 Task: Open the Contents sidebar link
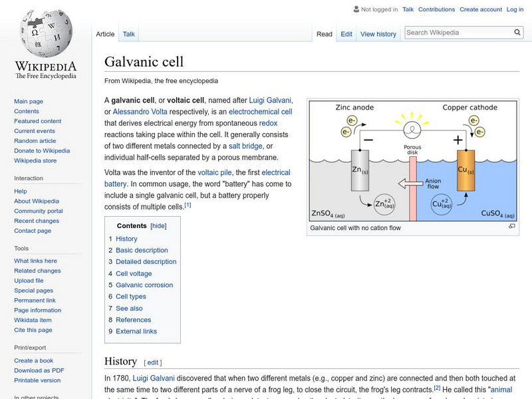pyautogui.click(x=27, y=111)
